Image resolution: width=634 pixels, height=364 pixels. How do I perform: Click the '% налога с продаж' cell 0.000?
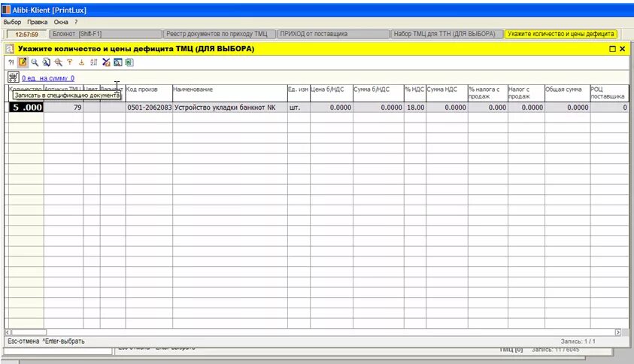click(487, 108)
